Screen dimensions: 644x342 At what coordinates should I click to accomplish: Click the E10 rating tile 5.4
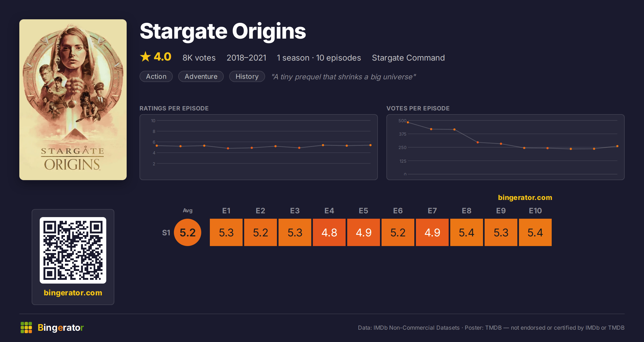(x=535, y=232)
